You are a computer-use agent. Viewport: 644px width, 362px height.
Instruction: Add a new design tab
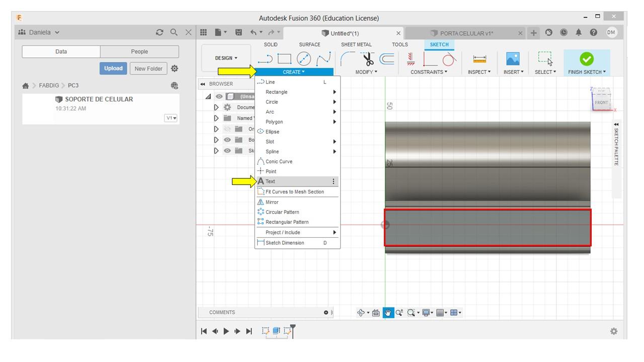[534, 33]
